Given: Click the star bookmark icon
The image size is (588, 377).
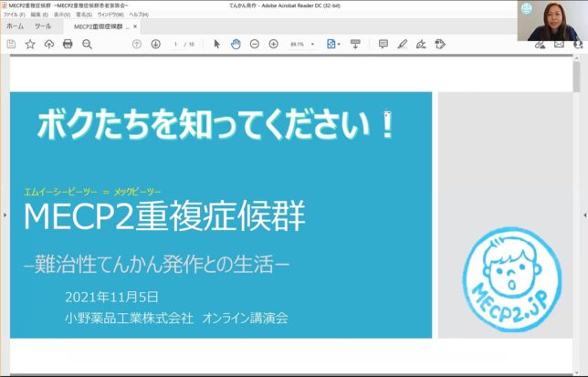Looking at the screenshot, I should coord(30,44).
